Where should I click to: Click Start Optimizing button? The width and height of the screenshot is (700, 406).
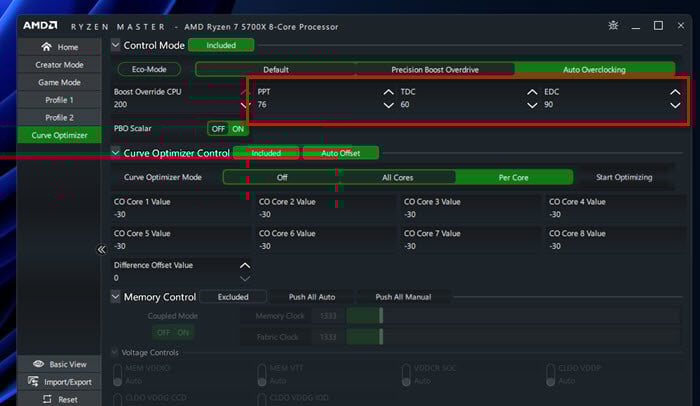click(x=624, y=177)
